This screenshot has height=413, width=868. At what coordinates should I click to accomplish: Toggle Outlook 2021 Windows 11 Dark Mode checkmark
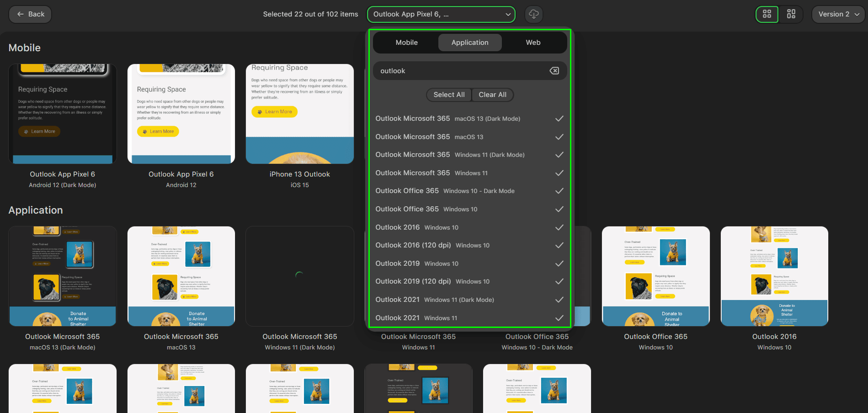click(559, 300)
